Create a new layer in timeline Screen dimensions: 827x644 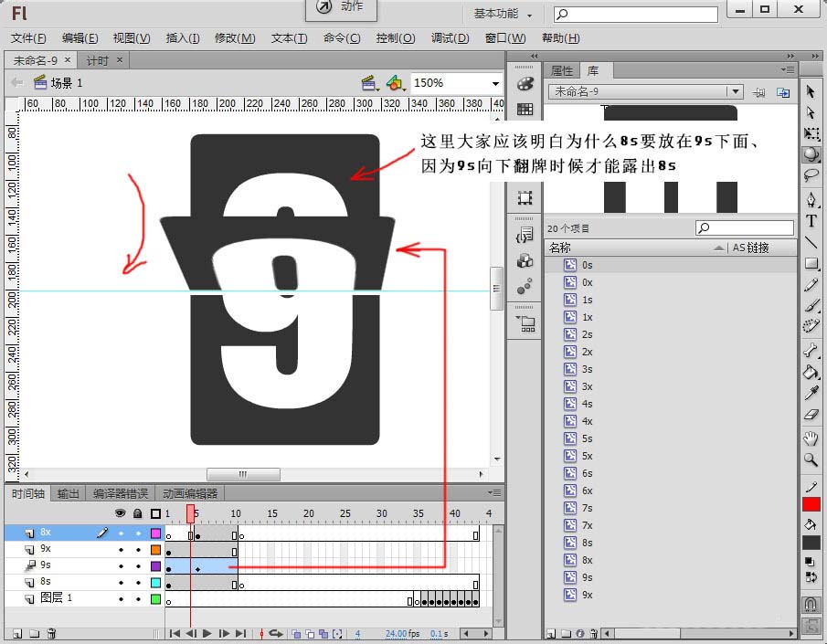click(17, 633)
